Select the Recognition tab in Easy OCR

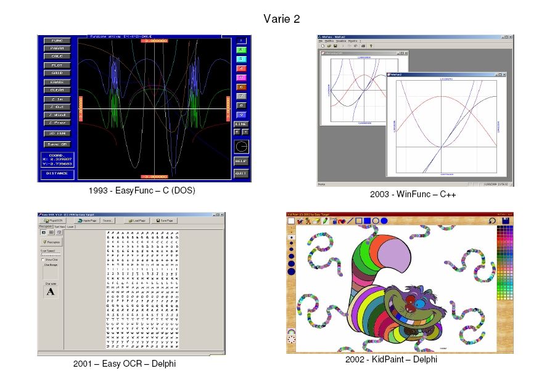46,226
